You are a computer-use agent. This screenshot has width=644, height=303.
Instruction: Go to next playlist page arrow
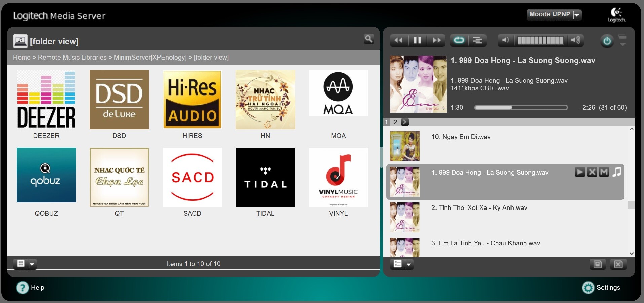[x=405, y=122]
